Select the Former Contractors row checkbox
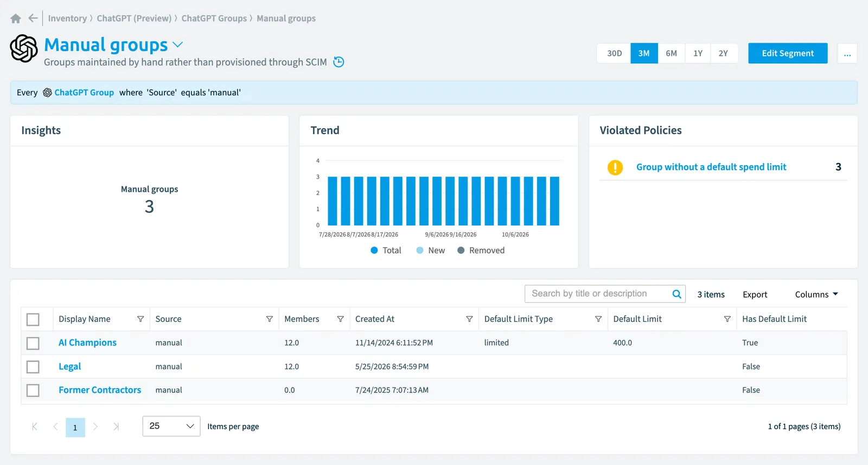 [x=33, y=390]
